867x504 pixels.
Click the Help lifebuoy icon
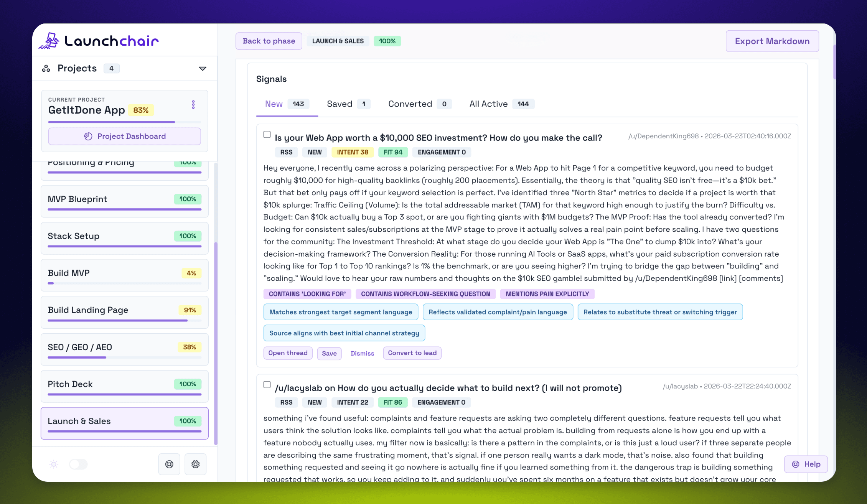[796, 464]
